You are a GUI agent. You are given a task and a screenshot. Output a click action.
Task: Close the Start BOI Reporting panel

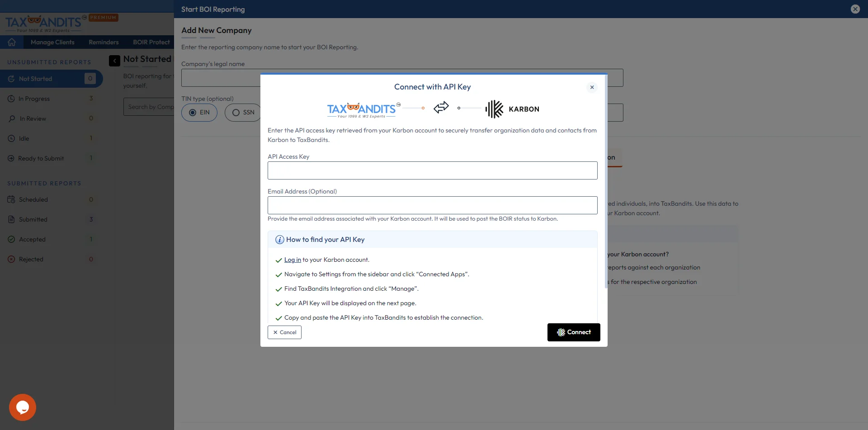tap(855, 9)
